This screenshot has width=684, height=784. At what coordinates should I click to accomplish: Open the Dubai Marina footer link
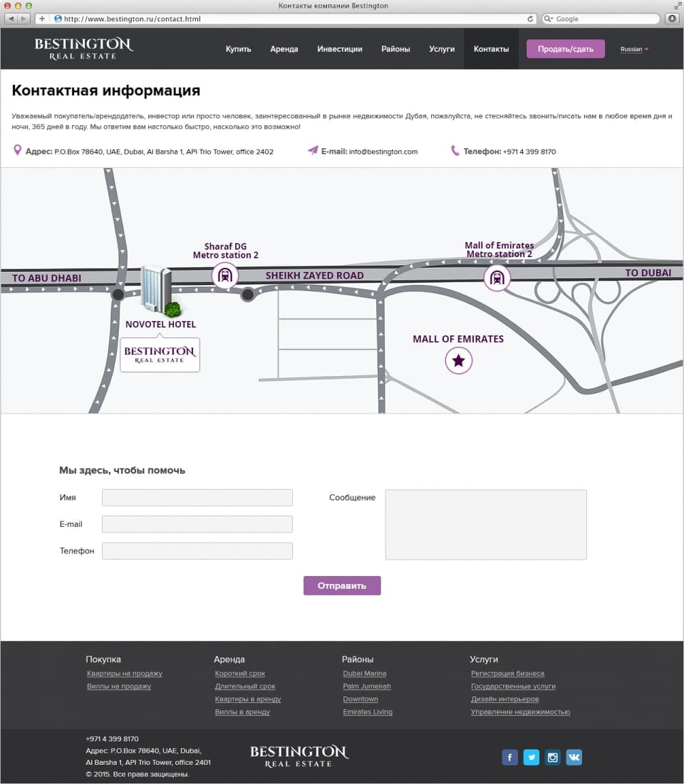coord(364,674)
